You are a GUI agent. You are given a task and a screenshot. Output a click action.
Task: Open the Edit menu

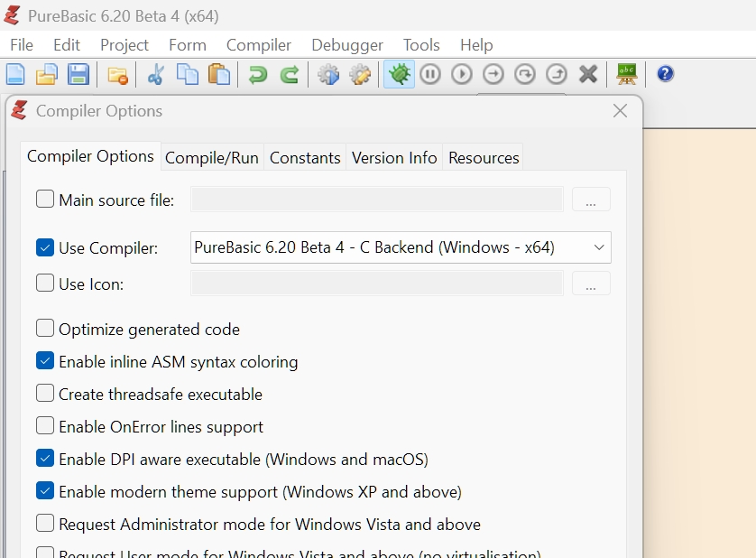[x=67, y=45]
